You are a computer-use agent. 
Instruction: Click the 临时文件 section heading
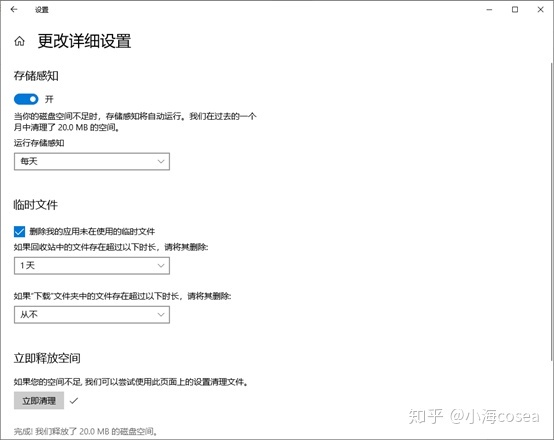[35, 205]
